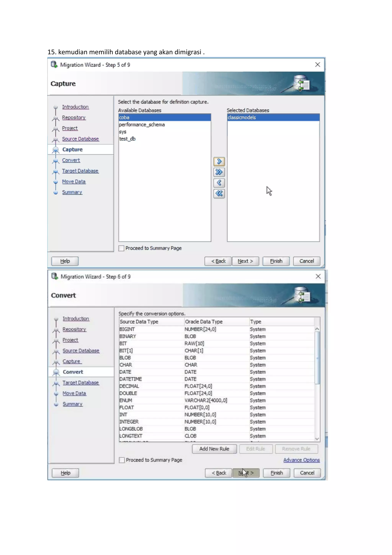Image resolution: width=392 pixels, height=555 pixels.
Task: Close the Step 6 of 9 window
Action: (318, 276)
